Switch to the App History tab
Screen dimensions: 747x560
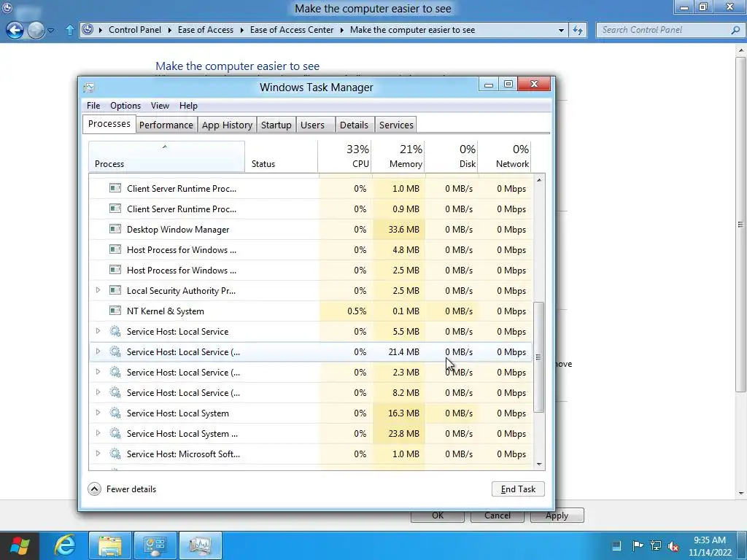click(x=227, y=125)
